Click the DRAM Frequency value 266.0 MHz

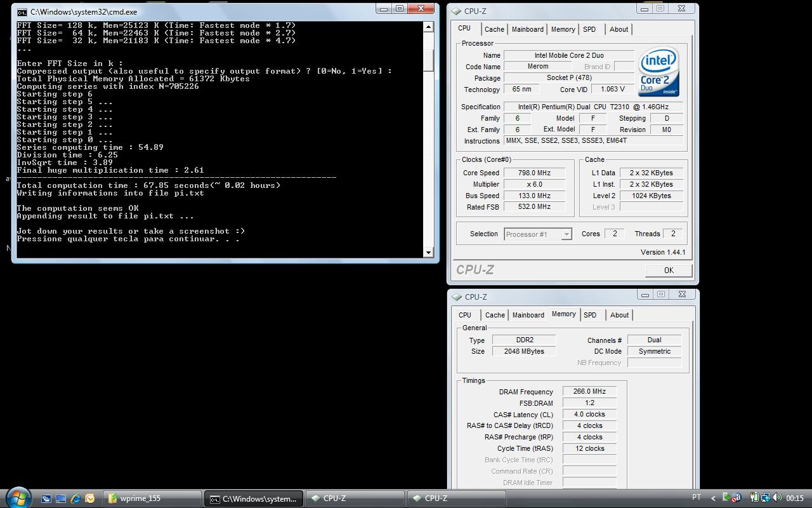pos(590,392)
